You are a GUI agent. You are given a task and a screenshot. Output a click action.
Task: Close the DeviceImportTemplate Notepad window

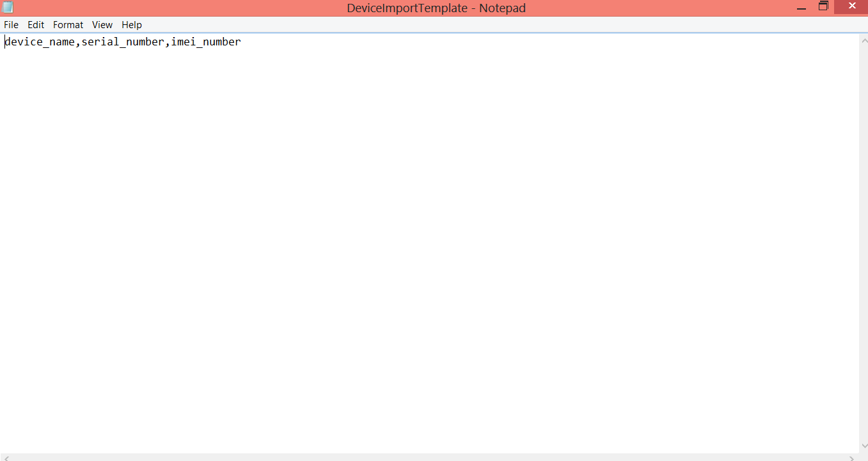point(851,7)
